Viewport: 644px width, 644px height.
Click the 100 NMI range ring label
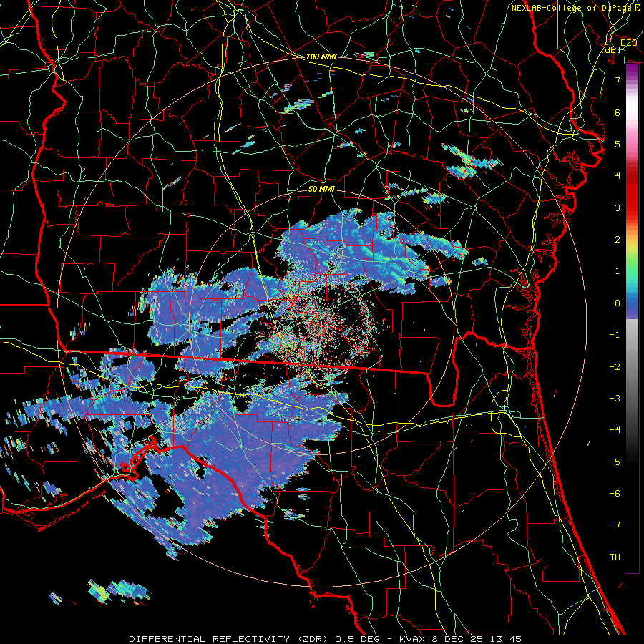pyautogui.click(x=321, y=57)
